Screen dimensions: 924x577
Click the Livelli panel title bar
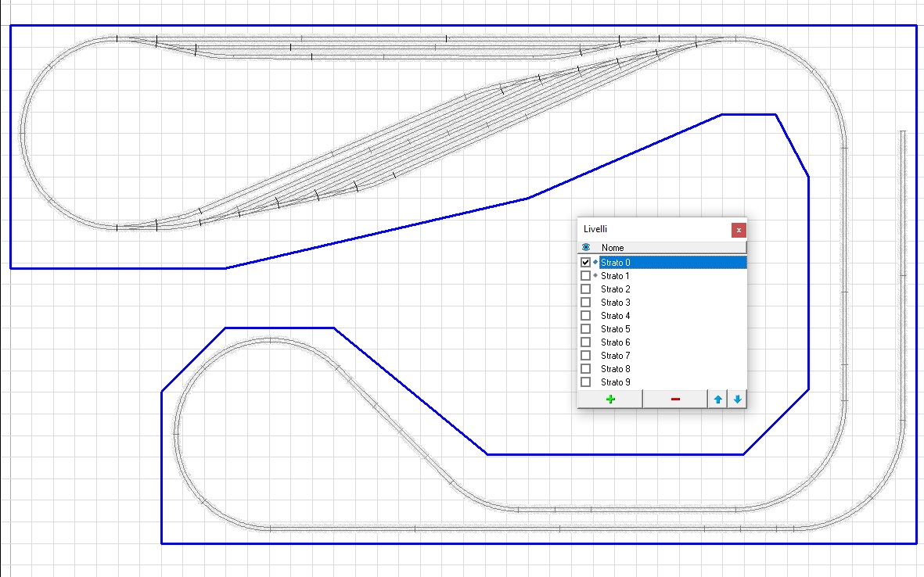click(x=649, y=229)
